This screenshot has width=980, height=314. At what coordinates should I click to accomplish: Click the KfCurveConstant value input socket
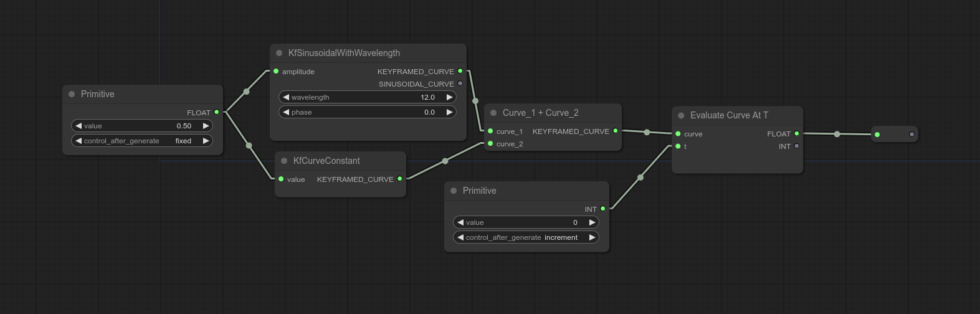tap(281, 179)
